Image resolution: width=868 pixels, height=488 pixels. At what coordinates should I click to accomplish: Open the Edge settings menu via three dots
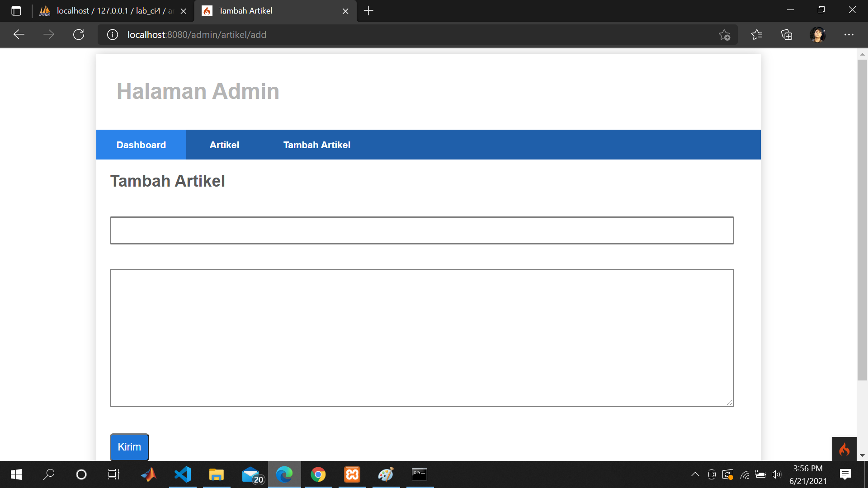[x=849, y=35]
